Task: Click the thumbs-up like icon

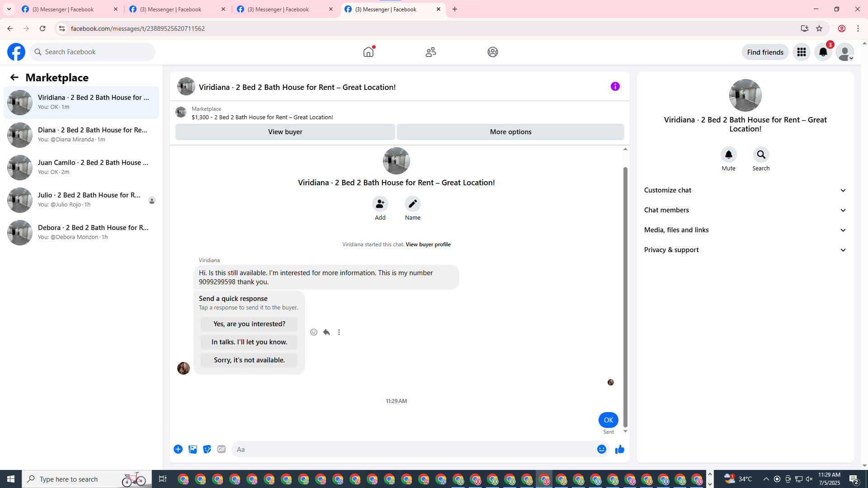Action: pos(619,449)
